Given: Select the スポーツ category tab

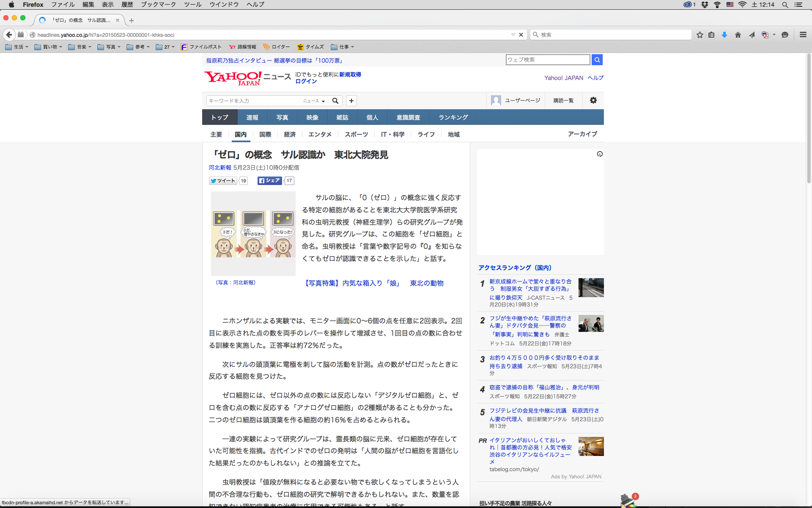Looking at the screenshot, I should coord(356,134).
